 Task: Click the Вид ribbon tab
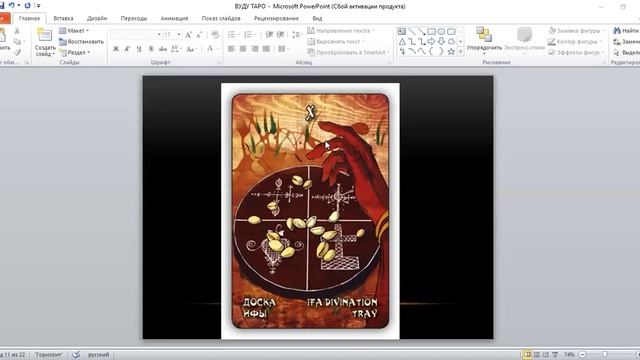tap(317, 18)
